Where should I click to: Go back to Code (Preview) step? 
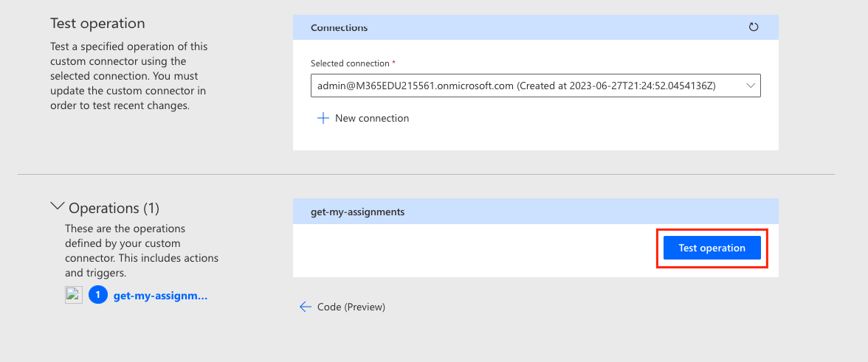351,307
